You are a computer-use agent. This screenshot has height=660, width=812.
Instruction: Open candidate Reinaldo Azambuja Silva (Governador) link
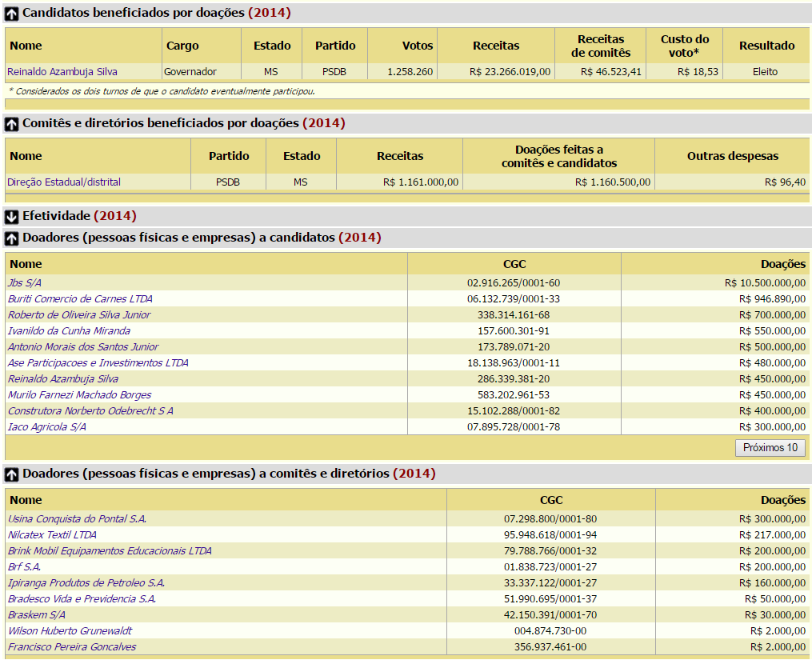(x=62, y=71)
